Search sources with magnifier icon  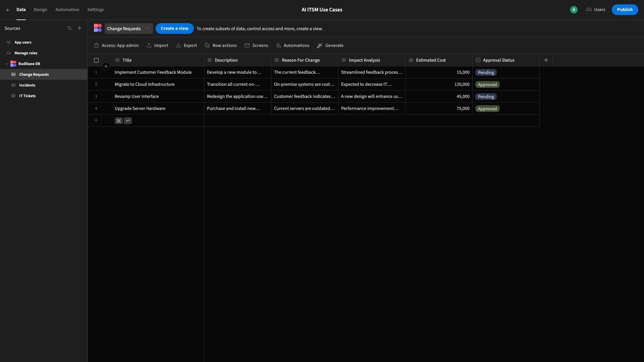tap(69, 28)
